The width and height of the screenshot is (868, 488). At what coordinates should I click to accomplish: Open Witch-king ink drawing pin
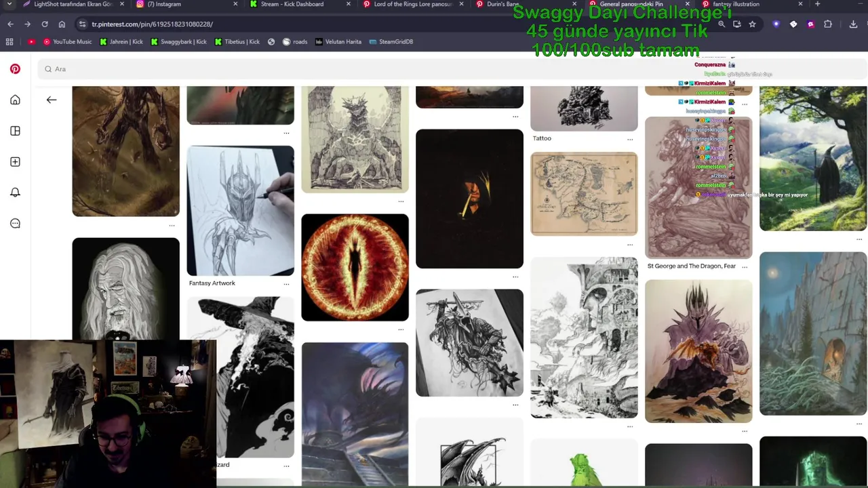coord(469,343)
